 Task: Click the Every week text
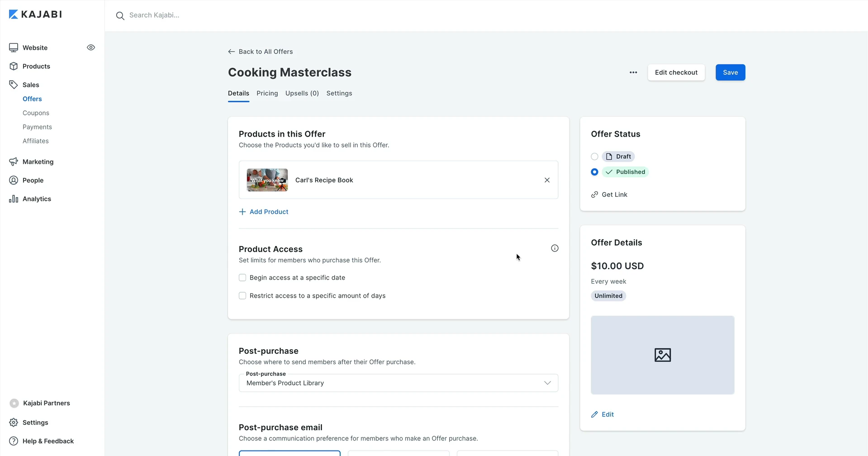point(608,281)
